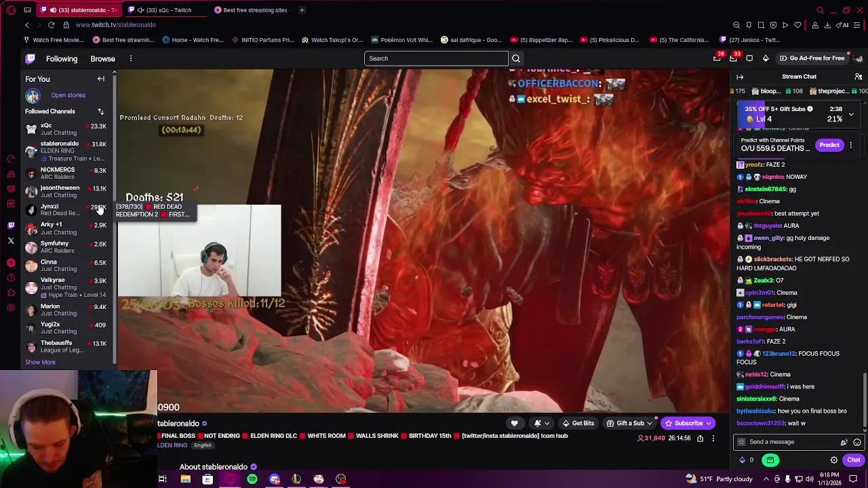Open the Opera menu logo
The height and width of the screenshot is (488, 868).
pyautogui.click(x=11, y=10)
